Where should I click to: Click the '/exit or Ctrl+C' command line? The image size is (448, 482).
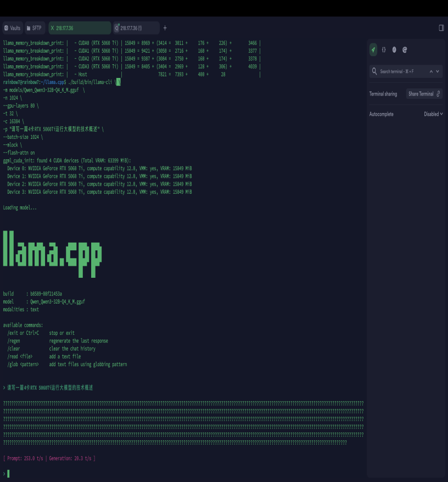41,333
